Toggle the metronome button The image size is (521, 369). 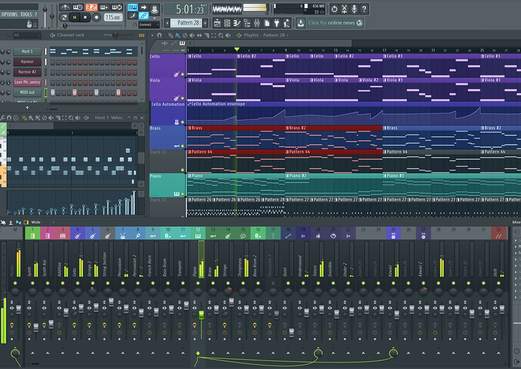(65, 7)
